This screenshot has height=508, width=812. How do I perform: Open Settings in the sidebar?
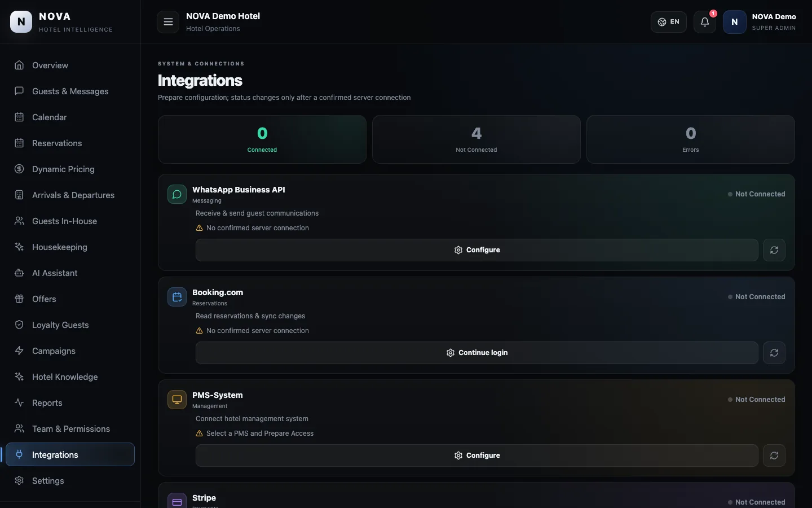(x=70, y=481)
